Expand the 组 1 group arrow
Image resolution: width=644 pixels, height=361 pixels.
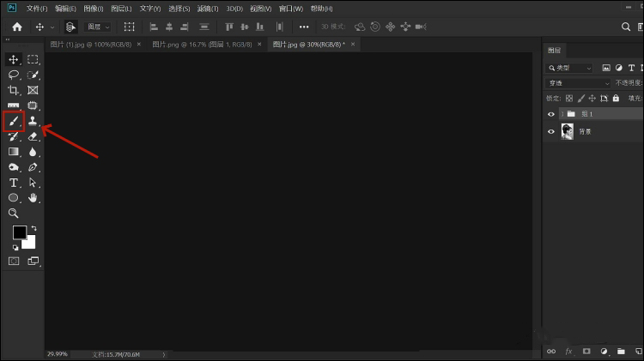point(562,114)
